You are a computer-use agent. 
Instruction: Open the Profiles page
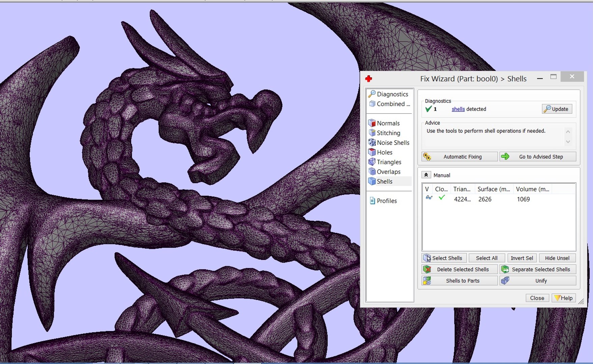click(x=383, y=201)
